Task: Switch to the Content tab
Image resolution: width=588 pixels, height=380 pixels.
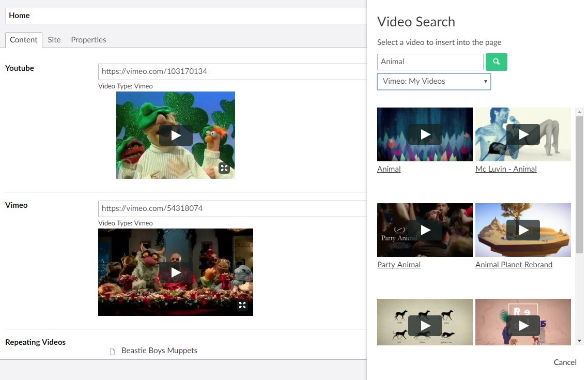Action: [24, 40]
